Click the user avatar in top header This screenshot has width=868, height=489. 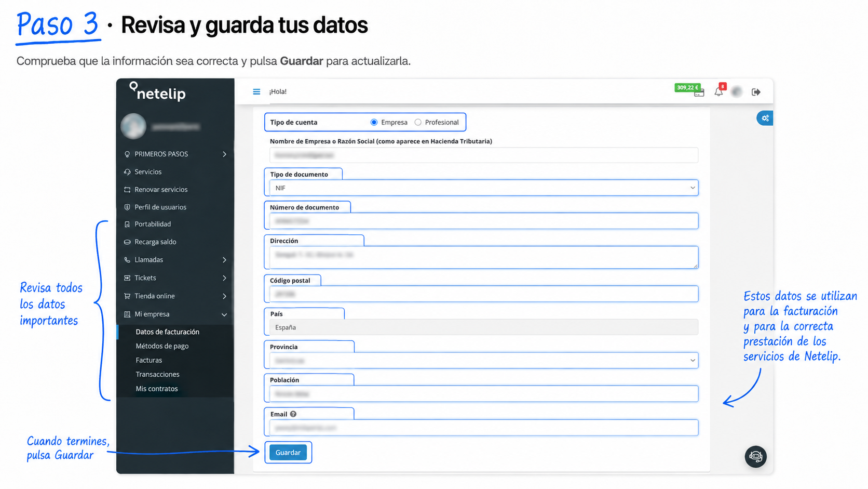[737, 92]
